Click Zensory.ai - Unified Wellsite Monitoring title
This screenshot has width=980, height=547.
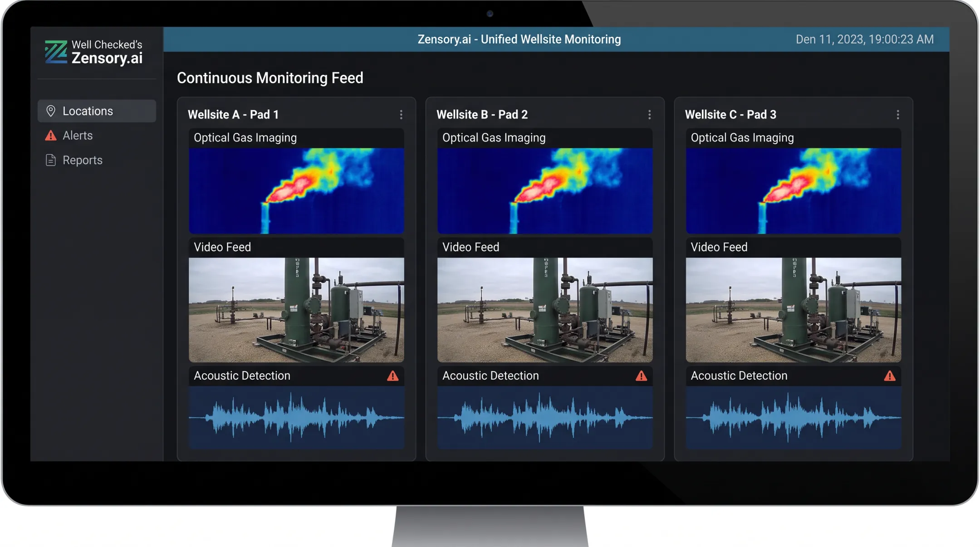[519, 39]
